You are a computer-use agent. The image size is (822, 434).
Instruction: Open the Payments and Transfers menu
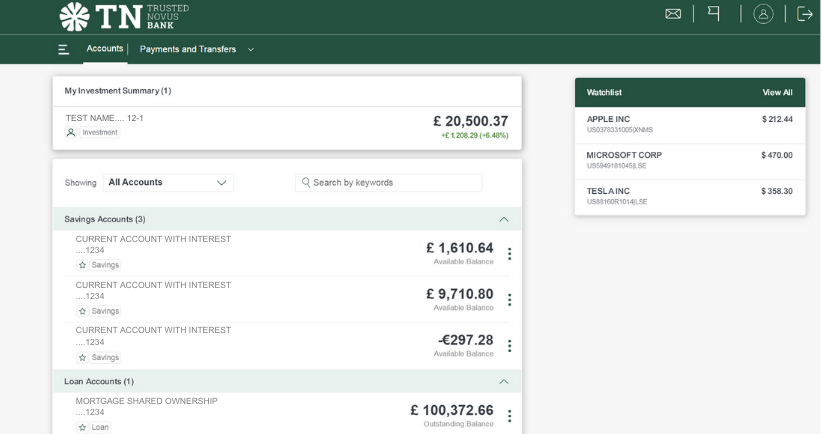click(x=196, y=49)
